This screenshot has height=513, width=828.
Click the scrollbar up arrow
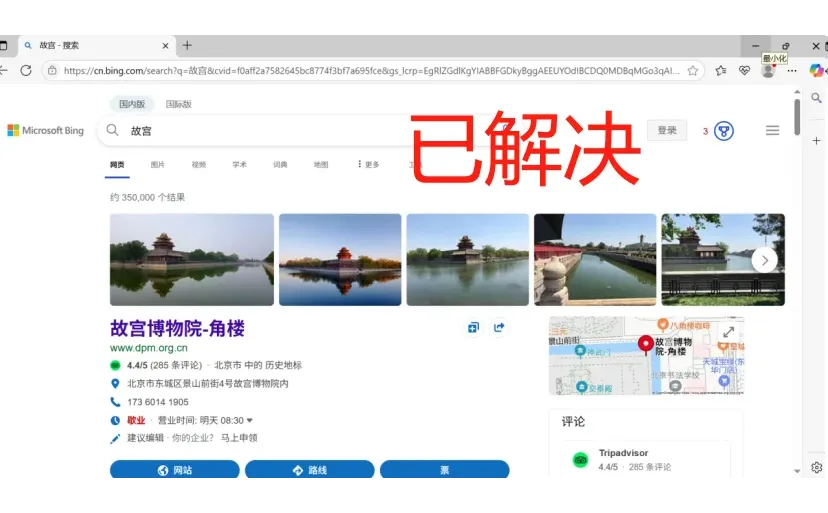click(x=797, y=92)
